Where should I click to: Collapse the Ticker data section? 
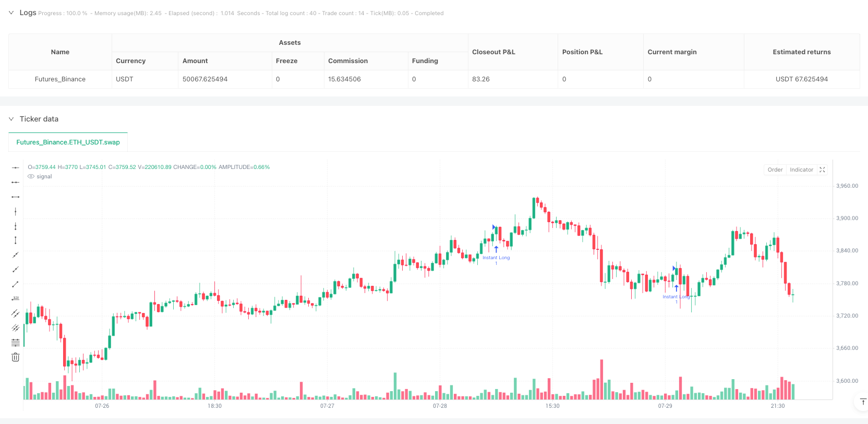click(11, 119)
